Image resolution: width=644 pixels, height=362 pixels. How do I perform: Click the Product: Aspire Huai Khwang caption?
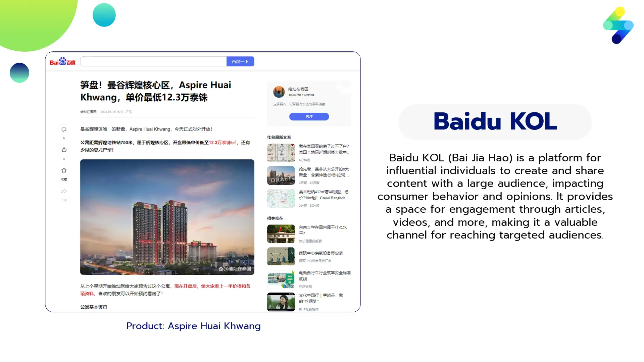coord(193,326)
